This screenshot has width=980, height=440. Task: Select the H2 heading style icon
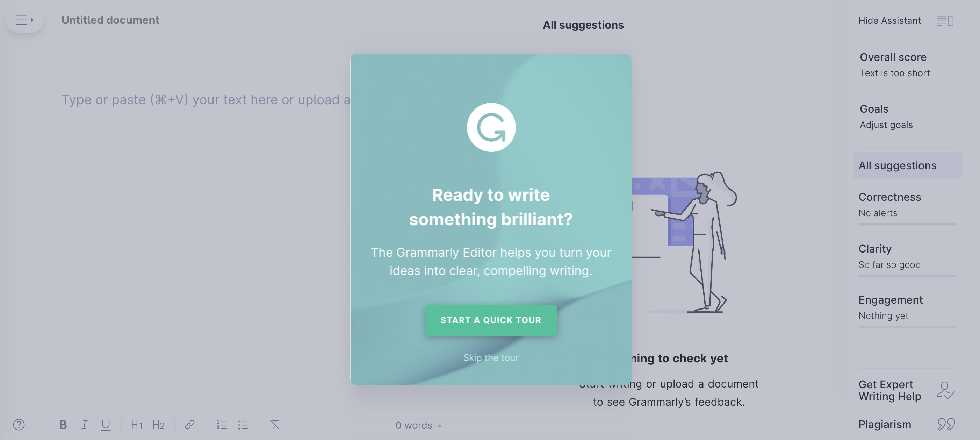click(158, 424)
